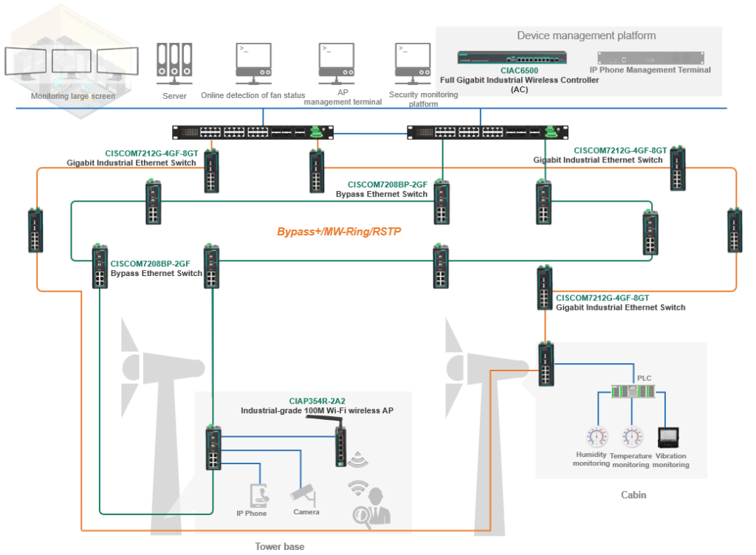The height and width of the screenshot is (555, 756).
Task: Click the Wi-Fi signal waves beside the AP
Action: click(358, 460)
